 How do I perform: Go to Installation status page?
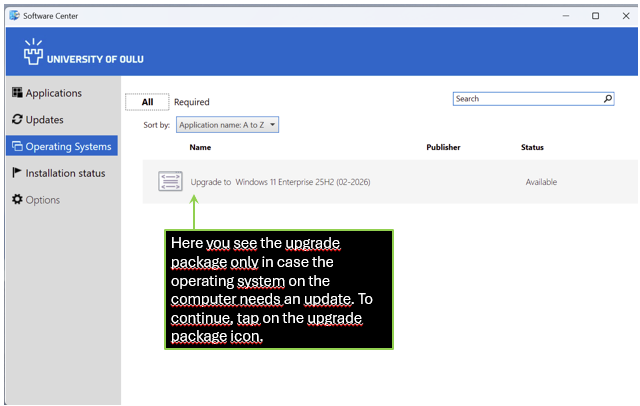(65, 173)
